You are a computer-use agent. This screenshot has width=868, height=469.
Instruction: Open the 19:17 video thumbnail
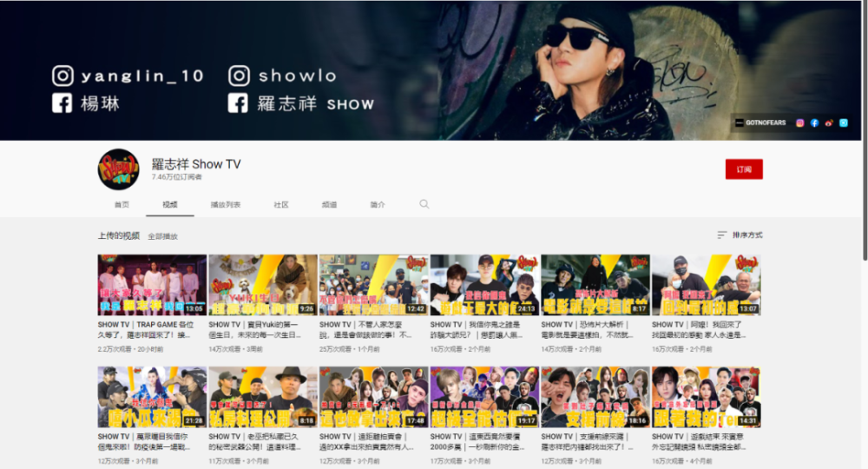click(484, 396)
